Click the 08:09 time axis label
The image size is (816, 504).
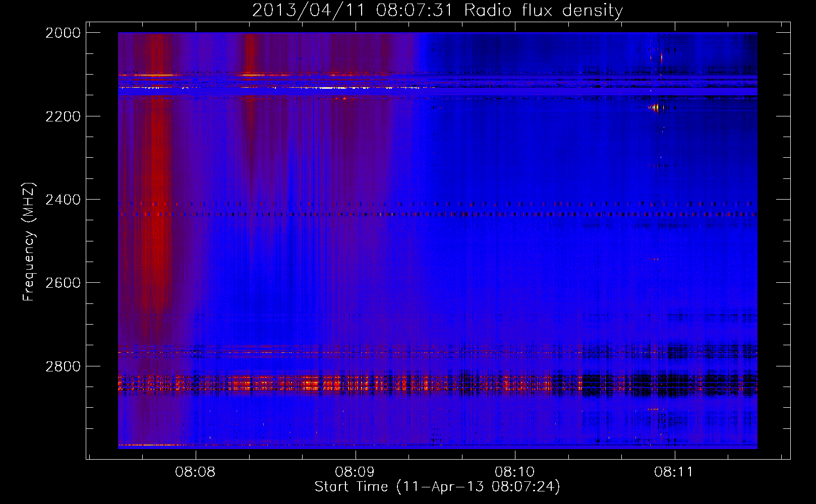coord(355,472)
